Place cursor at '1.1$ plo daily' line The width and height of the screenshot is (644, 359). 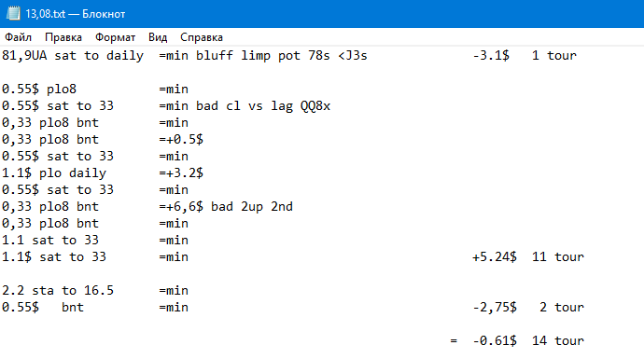click(54, 173)
